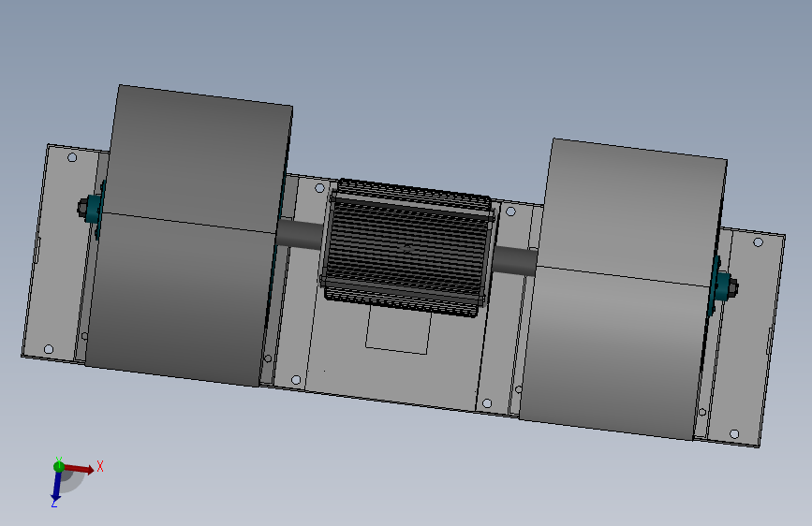Select the shaft between motor and right blower
812x526 pixels.
(515, 260)
